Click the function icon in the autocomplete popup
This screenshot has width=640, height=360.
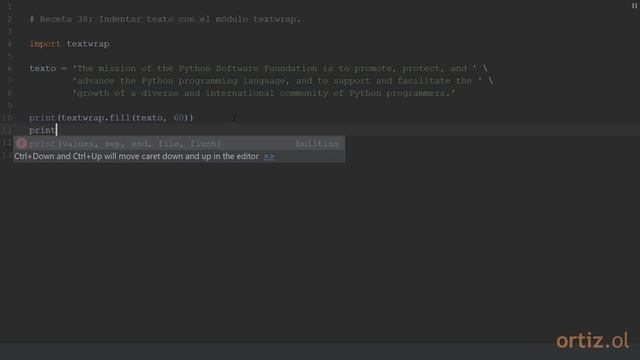(22, 144)
